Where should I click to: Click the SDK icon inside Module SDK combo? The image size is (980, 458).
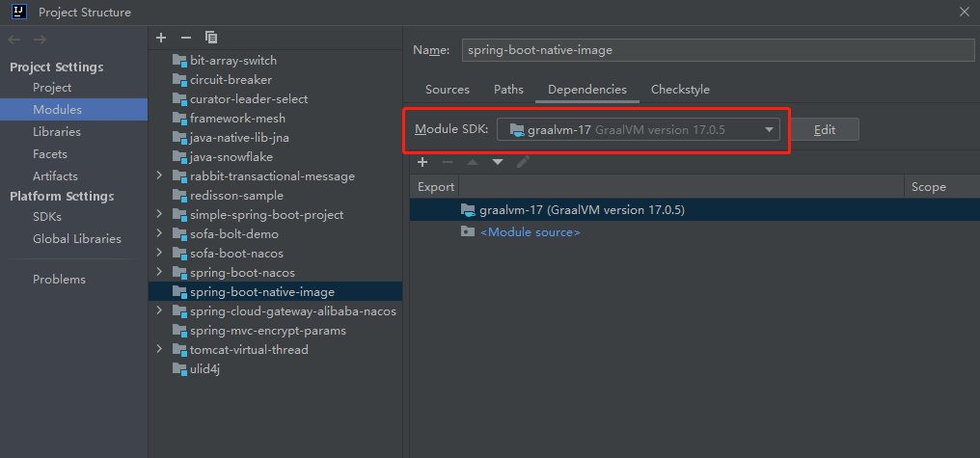point(517,130)
